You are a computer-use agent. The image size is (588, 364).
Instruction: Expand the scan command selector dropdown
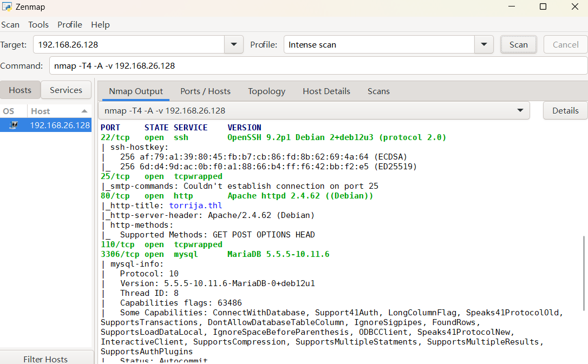pyautogui.click(x=520, y=110)
